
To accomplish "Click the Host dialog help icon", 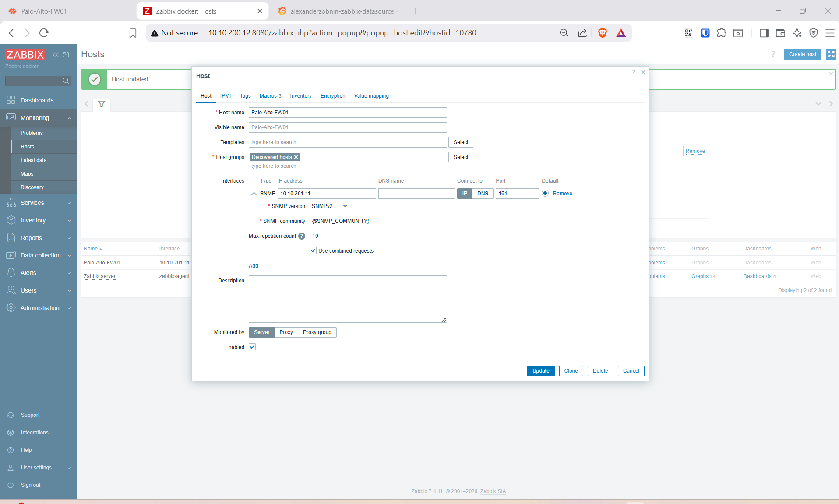I will (x=633, y=72).
